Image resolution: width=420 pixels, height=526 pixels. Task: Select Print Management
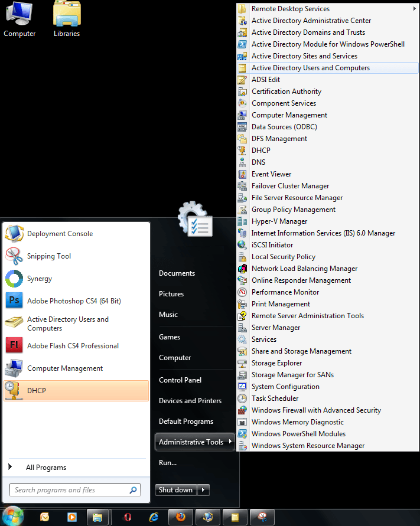point(327,303)
